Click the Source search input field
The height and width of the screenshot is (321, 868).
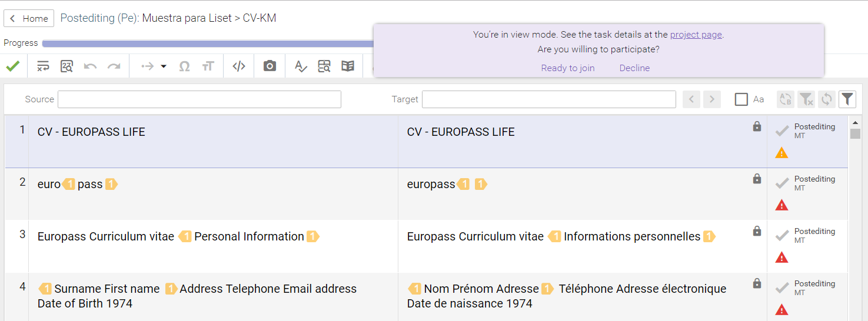[x=199, y=99]
